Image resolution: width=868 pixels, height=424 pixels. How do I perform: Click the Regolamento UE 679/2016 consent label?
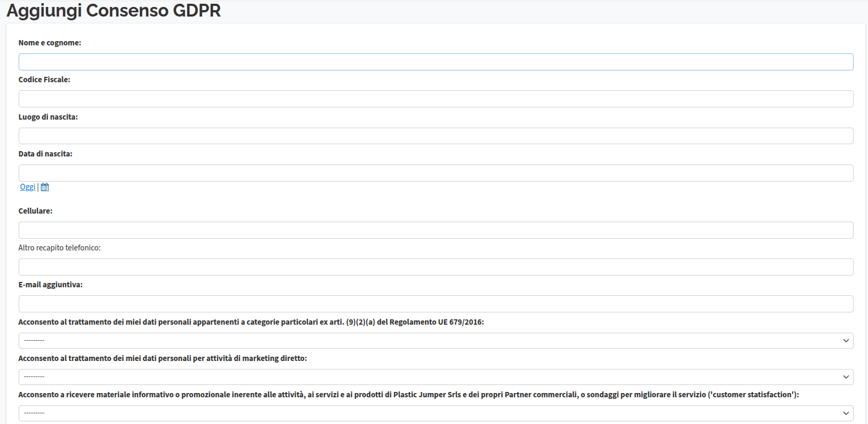[x=251, y=322]
